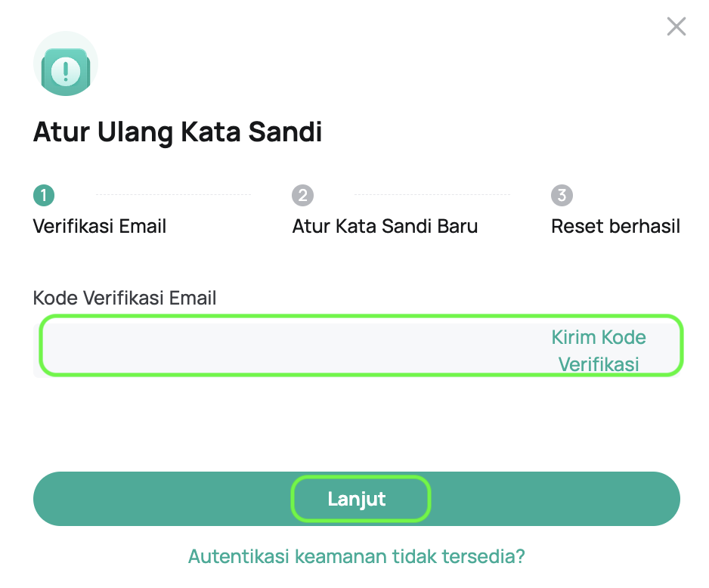Image resolution: width=709 pixels, height=588 pixels.
Task: Click the Kode Verifikasi Email field label
Action: coord(125,298)
